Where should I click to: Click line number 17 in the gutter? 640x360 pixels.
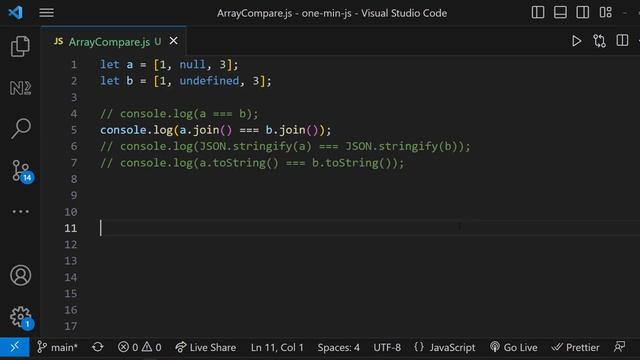(x=71, y=326)
